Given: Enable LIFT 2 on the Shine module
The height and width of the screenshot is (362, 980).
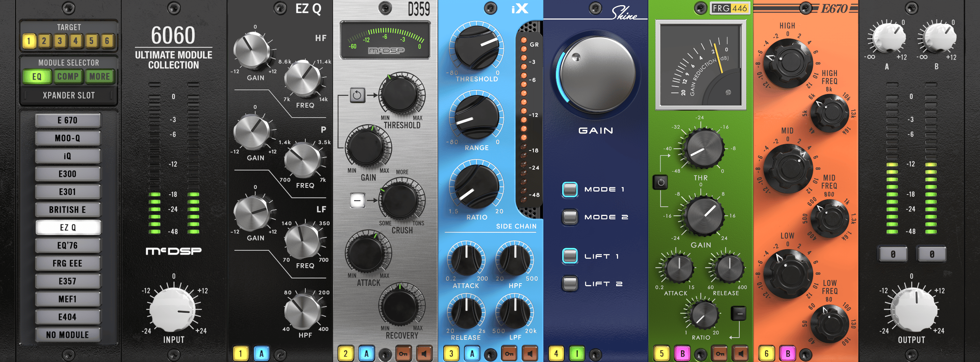Looking at the screenshot, I should [x=570, y=284].
